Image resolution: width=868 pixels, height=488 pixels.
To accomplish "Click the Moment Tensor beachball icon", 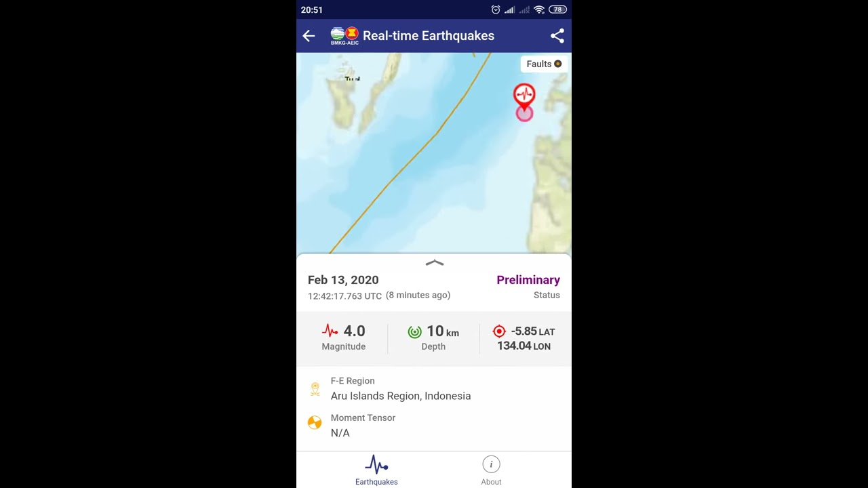I will pos(315,423).
